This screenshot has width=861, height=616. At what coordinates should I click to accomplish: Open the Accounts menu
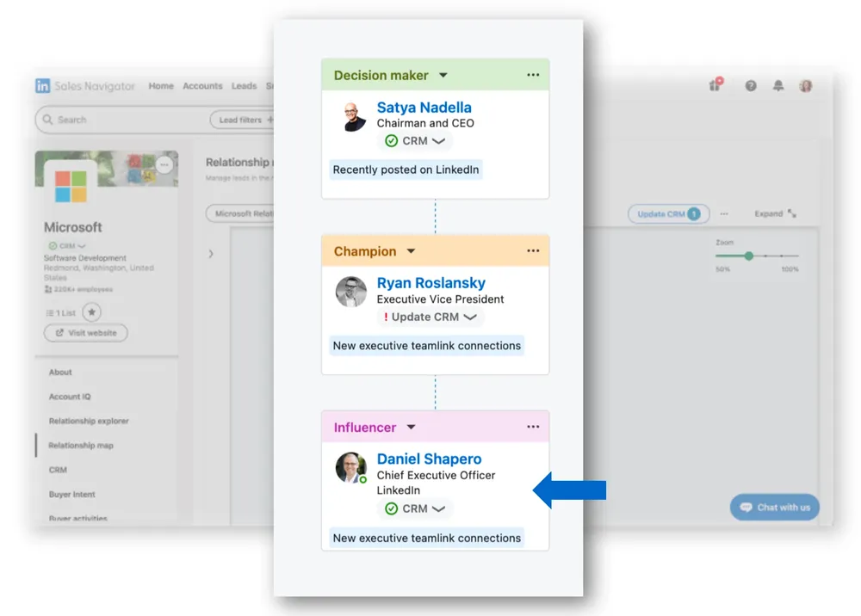[x=202, y=86]
